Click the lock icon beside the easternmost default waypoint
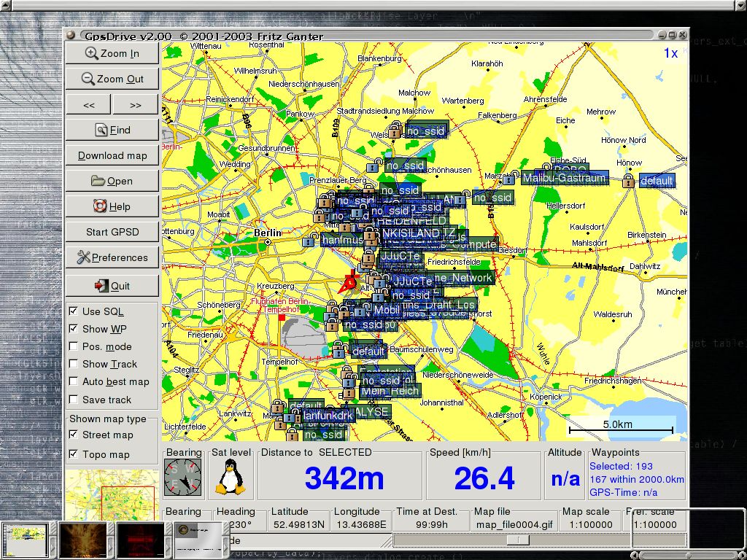This screenshot has width=747, height=560. pos(628,181)
